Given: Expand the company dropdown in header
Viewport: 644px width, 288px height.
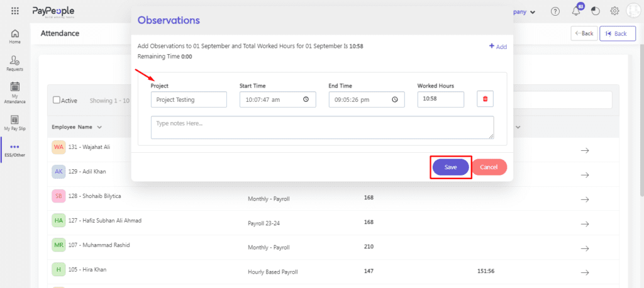Looking at the screenshot, I should 525,11.
